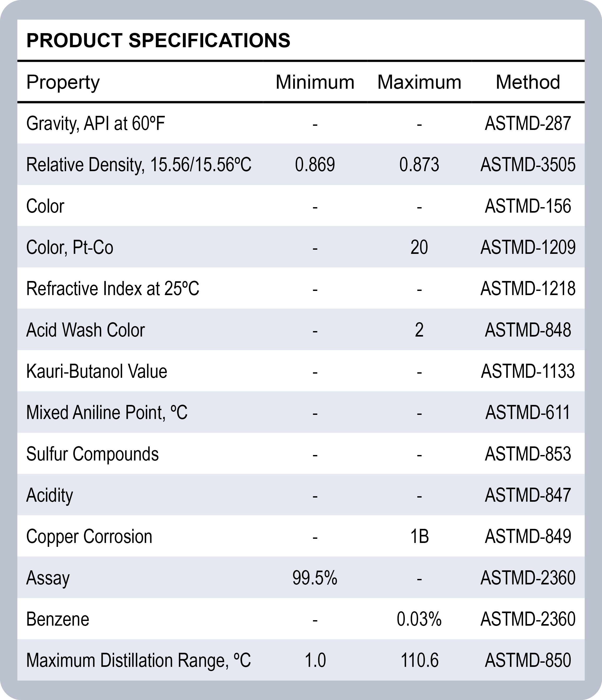Select the Property column header

(63, 82)
